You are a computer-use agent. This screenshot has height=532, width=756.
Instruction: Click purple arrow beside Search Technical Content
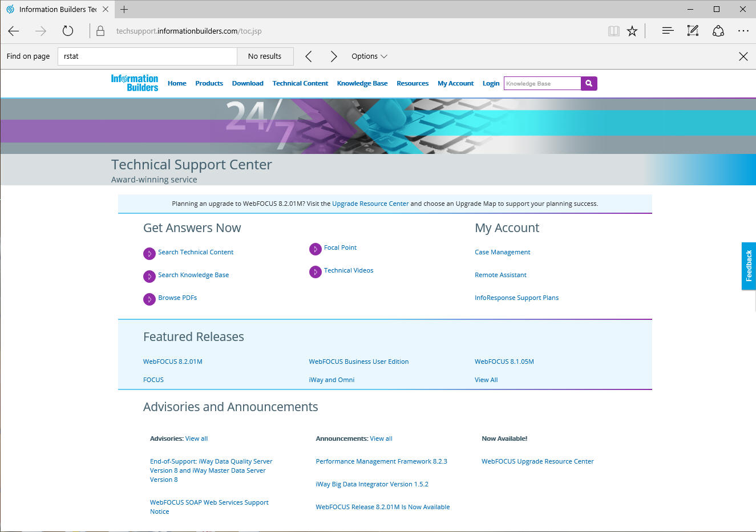click(x=149, y=253)
